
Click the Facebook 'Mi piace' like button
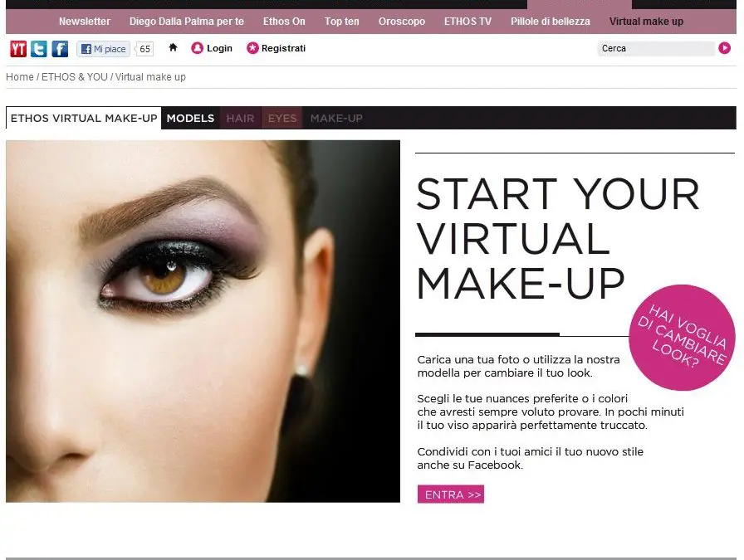pyautogui.click(x=104, y=49)
